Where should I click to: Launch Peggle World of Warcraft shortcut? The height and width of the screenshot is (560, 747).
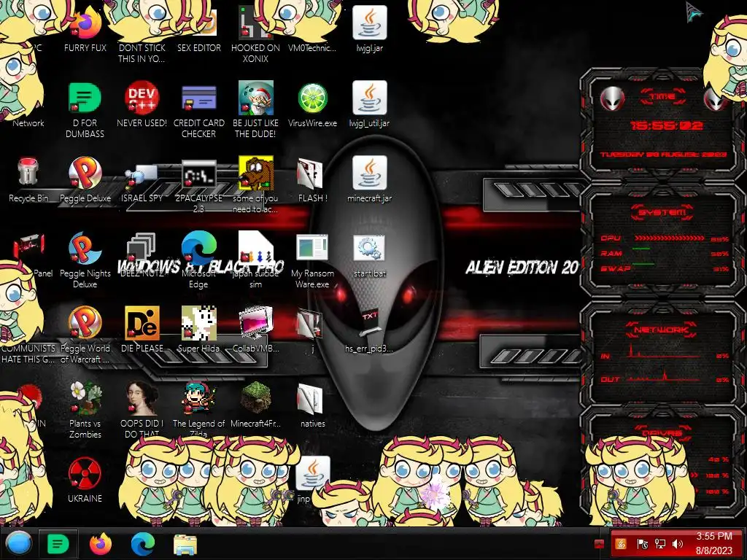tap(85, 323)
